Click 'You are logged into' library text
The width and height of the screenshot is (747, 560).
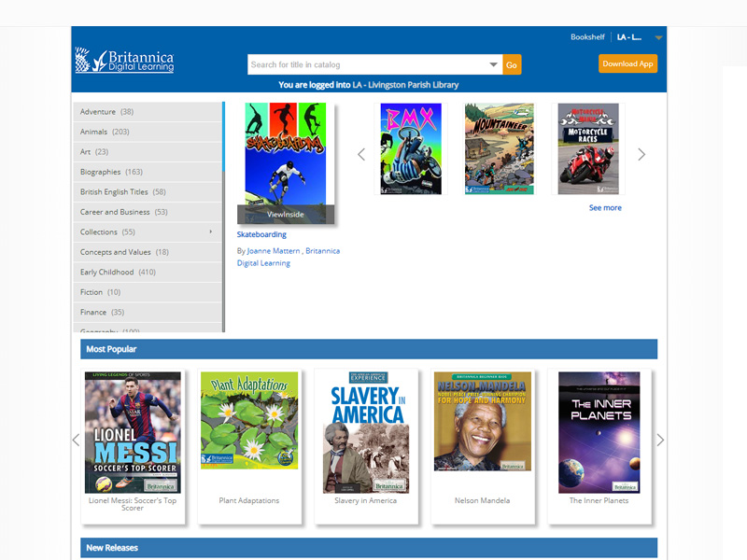pyautogui.click(x=368, y=85)
